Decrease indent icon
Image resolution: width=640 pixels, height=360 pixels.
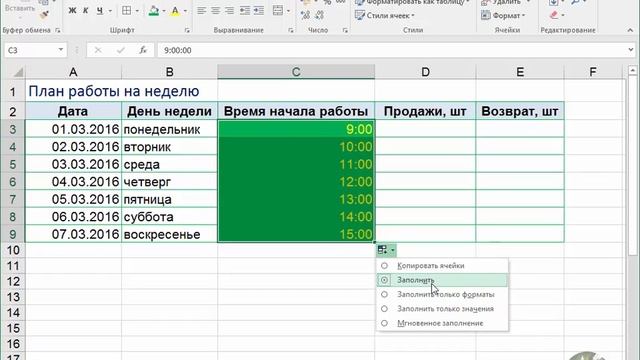click(x=245, y=11)
